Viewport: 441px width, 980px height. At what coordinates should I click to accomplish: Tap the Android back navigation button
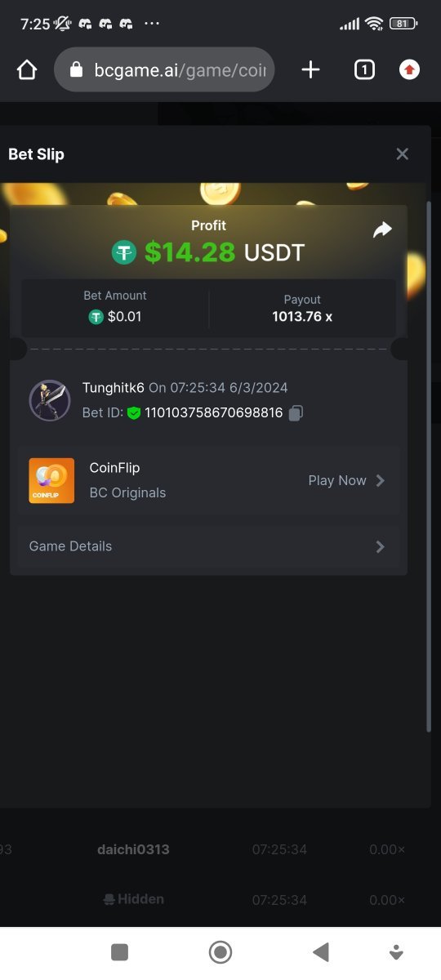tap(321, 951)
